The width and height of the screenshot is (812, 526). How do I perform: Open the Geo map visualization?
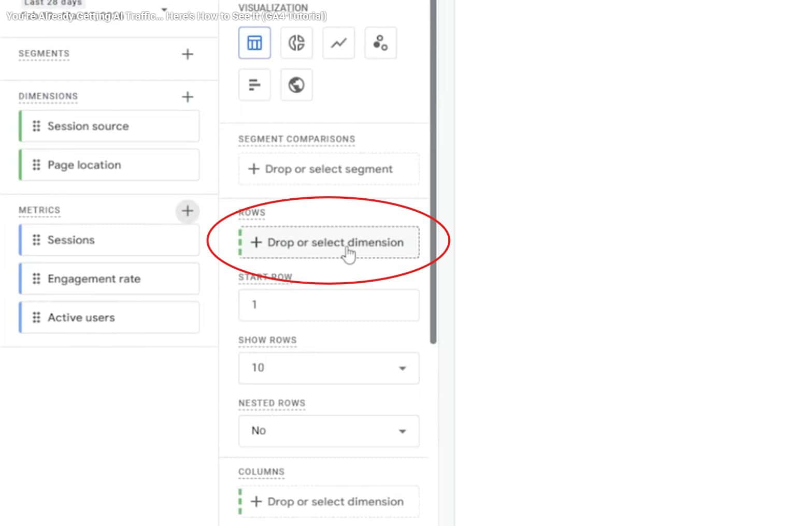296,84
